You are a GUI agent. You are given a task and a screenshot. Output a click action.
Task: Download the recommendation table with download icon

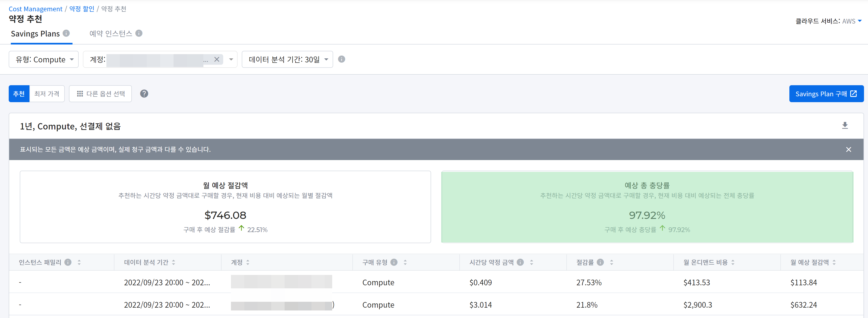click(x=845, y=126)
